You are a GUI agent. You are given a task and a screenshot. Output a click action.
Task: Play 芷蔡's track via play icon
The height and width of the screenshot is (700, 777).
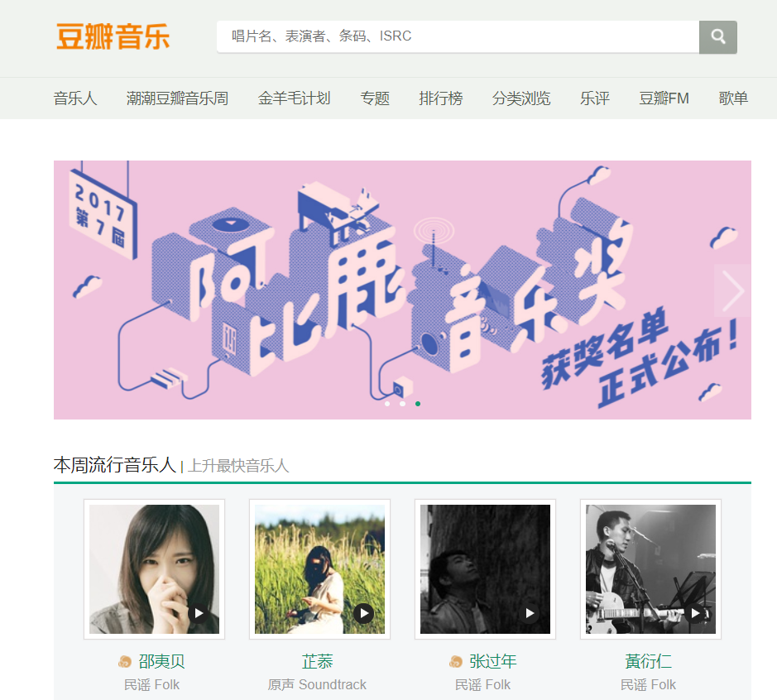click(x=364, y=613)
